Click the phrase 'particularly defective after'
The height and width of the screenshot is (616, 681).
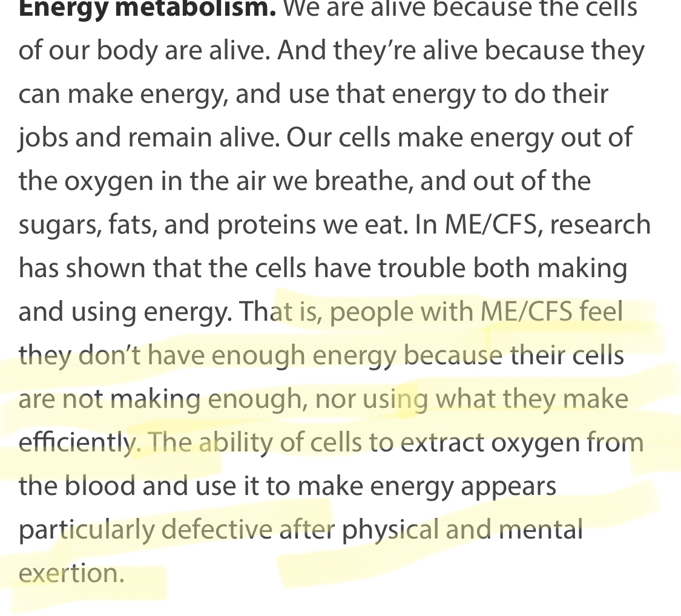177,529
